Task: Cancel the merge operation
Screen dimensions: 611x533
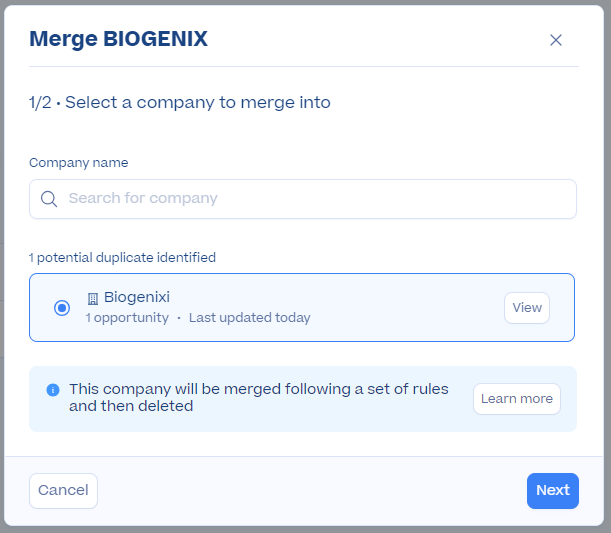Action: (x=63, y=491)
